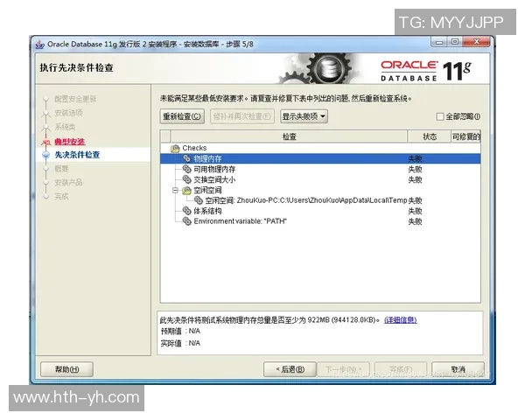525x420 pixels.
Task: Select the 体系结构 check row
Action: click(x=320, y=211)
